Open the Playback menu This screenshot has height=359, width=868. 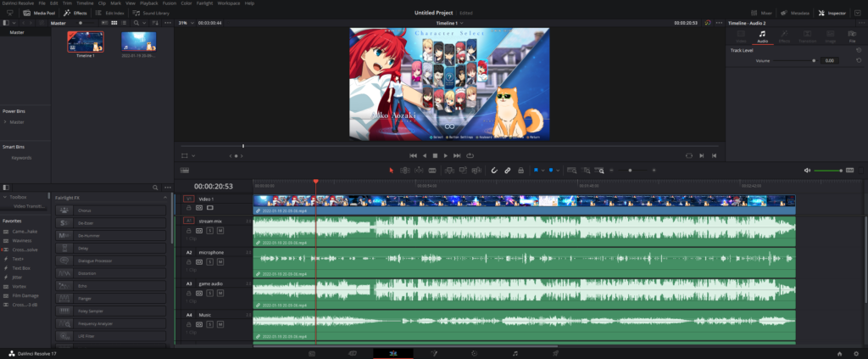(149, 3)
